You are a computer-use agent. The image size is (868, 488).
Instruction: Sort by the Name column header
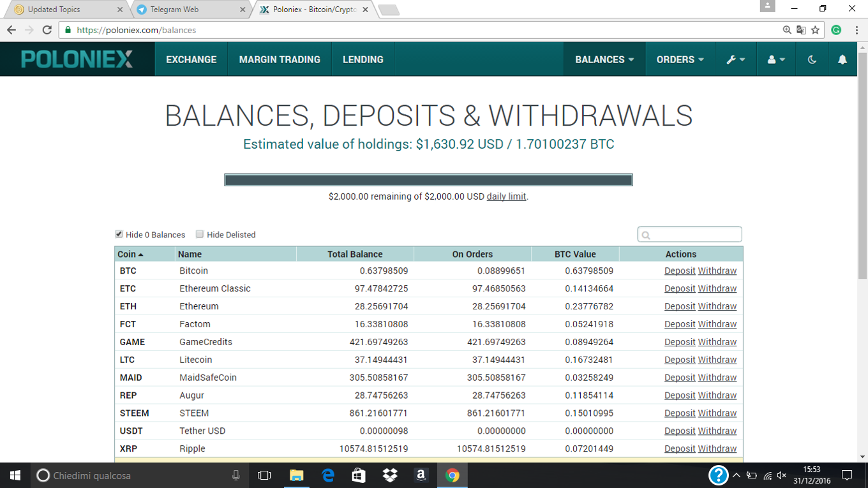[236, 254]
